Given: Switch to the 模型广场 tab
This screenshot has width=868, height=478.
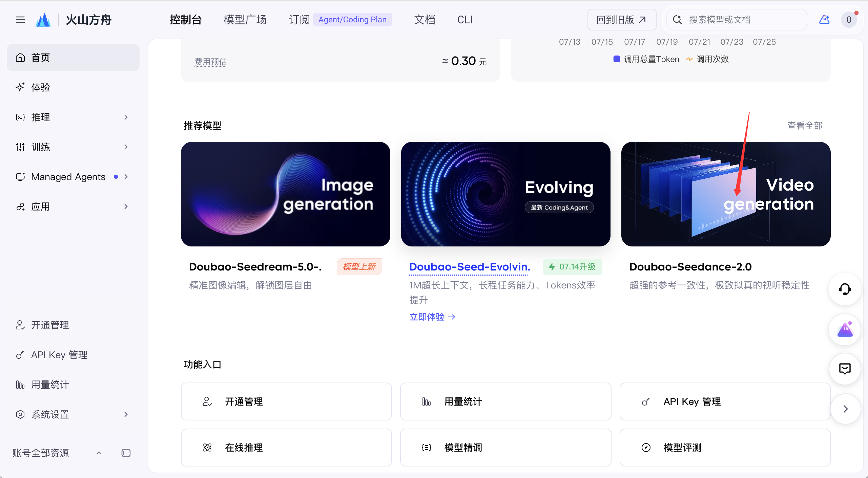Looking at the screenshot, I should pos(245,20).
